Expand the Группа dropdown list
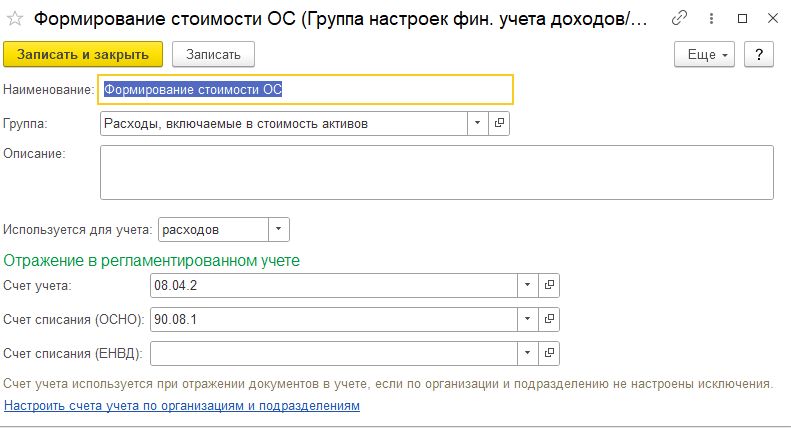The height and width of the screenshot is (428, 791). [x=477, y=122]
